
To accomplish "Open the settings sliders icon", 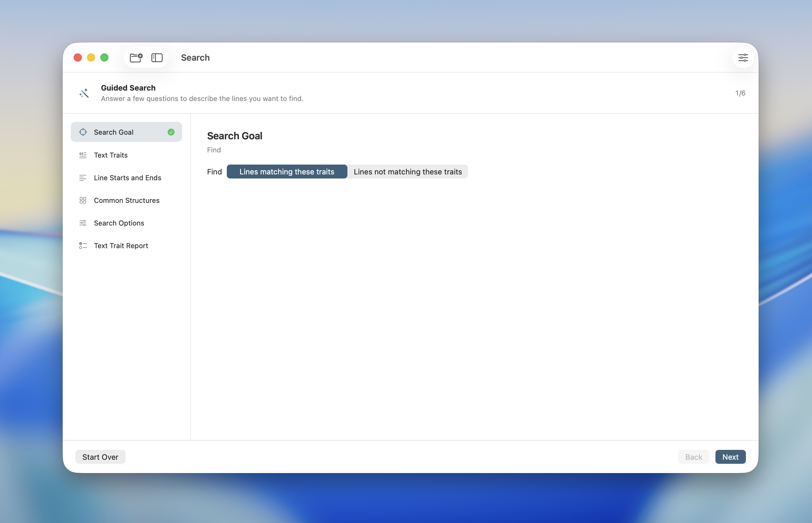I will point(743,57).
